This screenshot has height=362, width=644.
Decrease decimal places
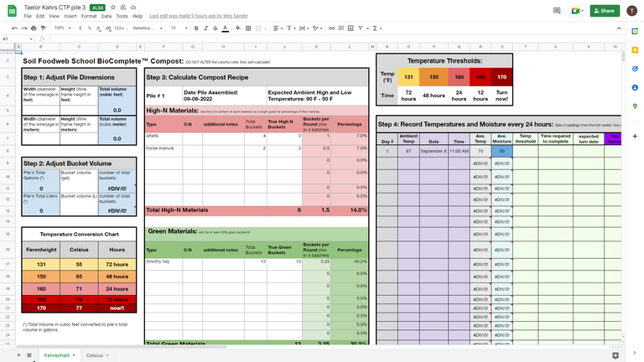(99, 28)
